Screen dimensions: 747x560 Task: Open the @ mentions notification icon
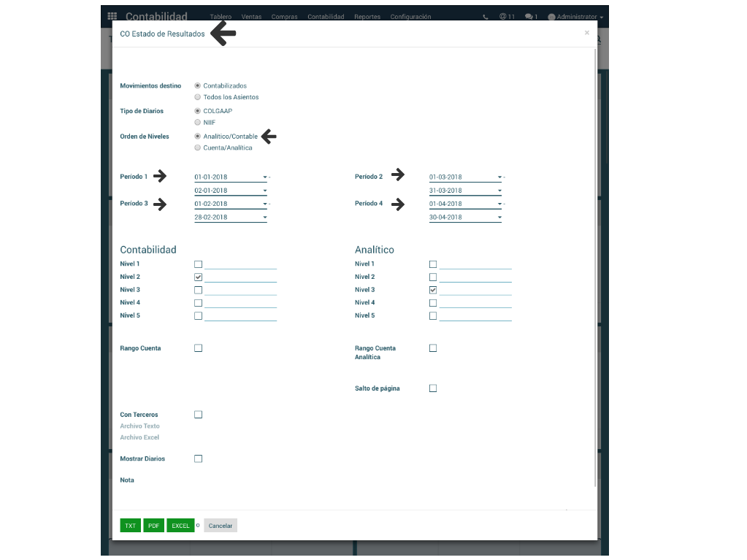point(507,17)
